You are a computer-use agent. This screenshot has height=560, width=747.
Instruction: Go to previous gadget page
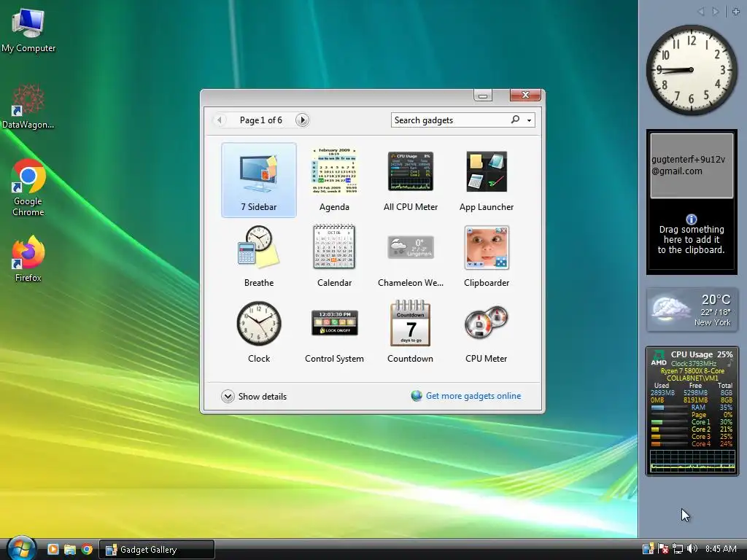point(219,120)
